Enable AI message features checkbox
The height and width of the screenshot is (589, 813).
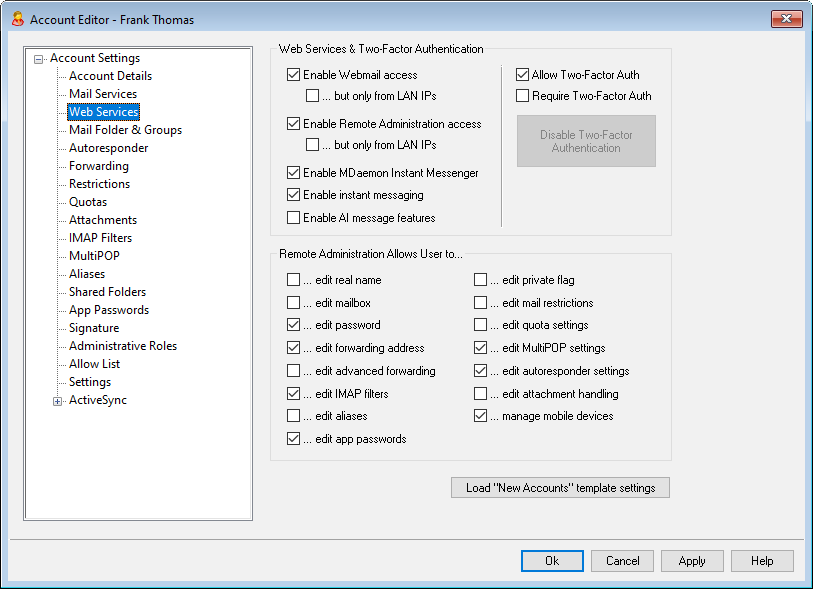(294, 218)
